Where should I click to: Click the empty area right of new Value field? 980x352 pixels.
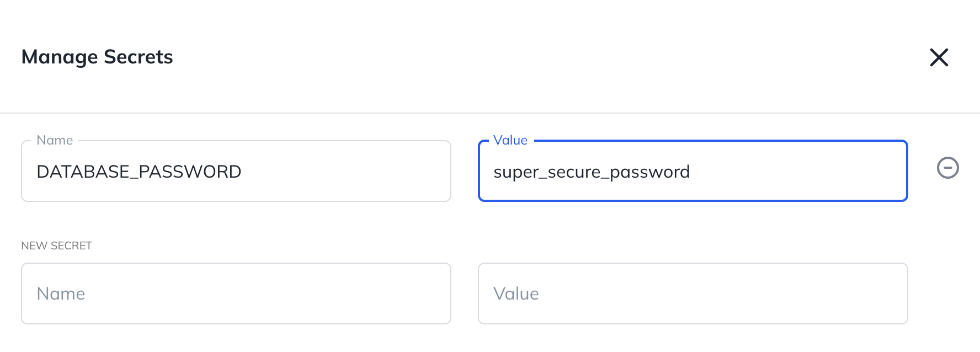944,294
